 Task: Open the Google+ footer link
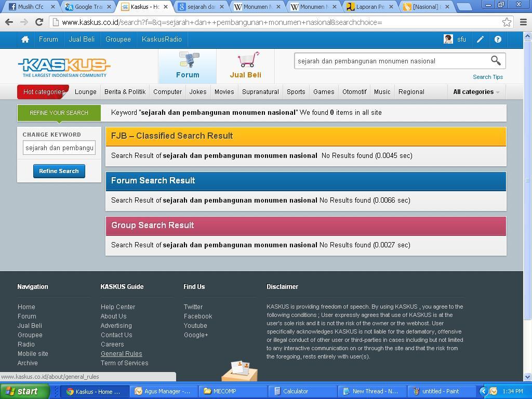[196, 335]
